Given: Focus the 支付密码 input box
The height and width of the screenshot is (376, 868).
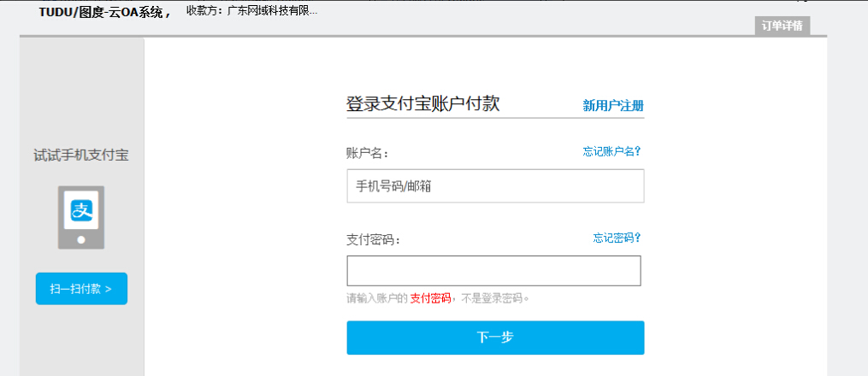Looking at the screenshot, I should tap(493, 271).
